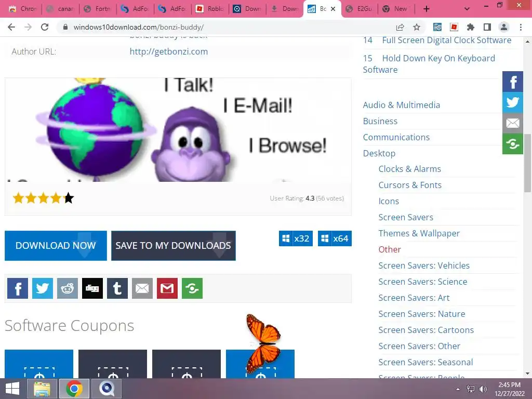
Task: Select the x64 Windows version button
Action: click(335, 238)
